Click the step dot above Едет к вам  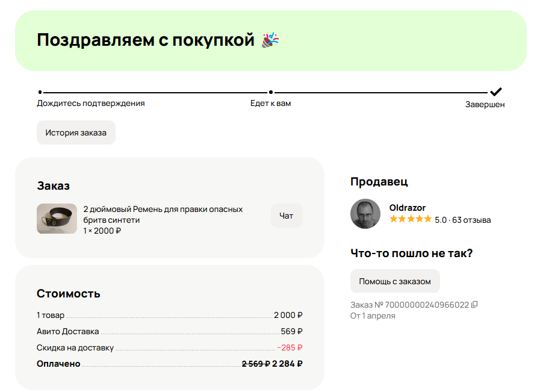pyautogui.click(x=271, y=92)
